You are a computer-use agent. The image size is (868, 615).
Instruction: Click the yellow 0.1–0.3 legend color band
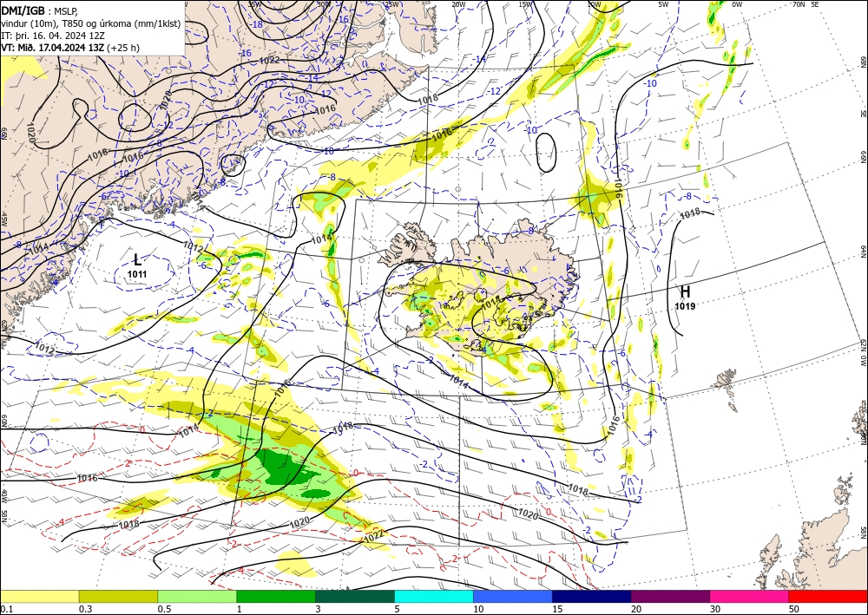pos(39,596)
